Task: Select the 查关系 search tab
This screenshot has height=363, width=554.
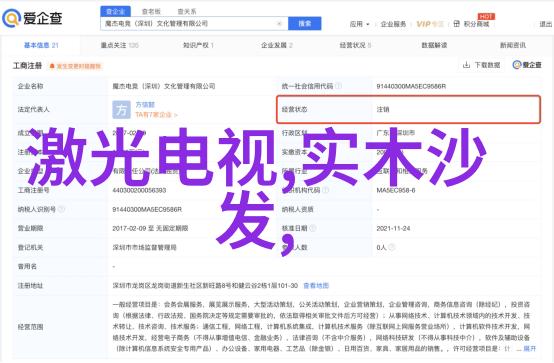Action: [x=187, y=12]
